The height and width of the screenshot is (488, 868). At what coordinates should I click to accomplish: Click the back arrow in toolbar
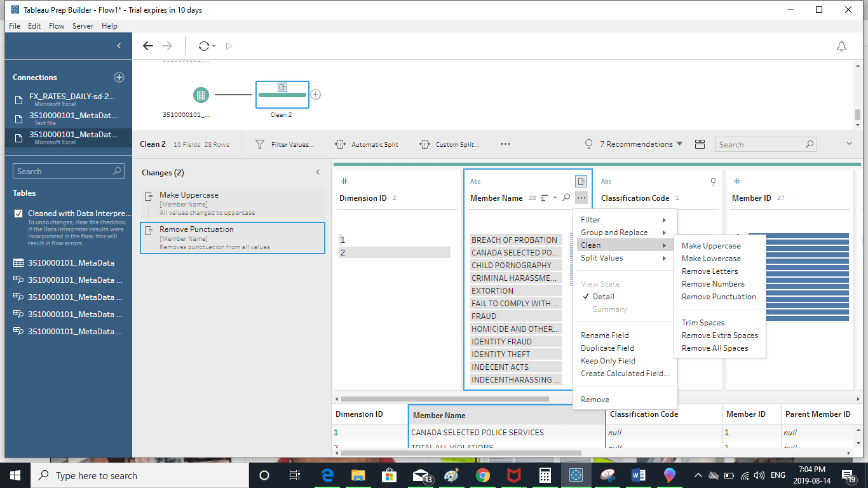pos(148,46)
